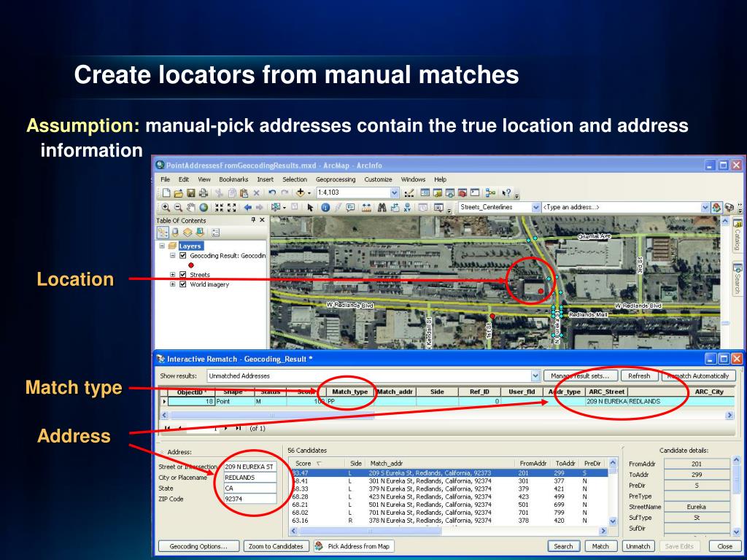Open the Selection menu
Image resolution: width=747 pixels, height=560 pixels.
click(295, 179)
